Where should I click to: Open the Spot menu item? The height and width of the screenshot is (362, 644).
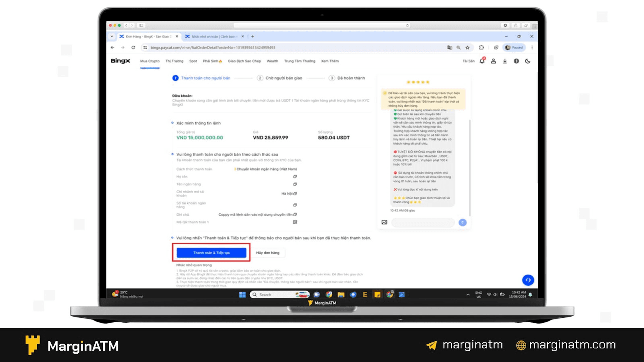coord(193,61)
